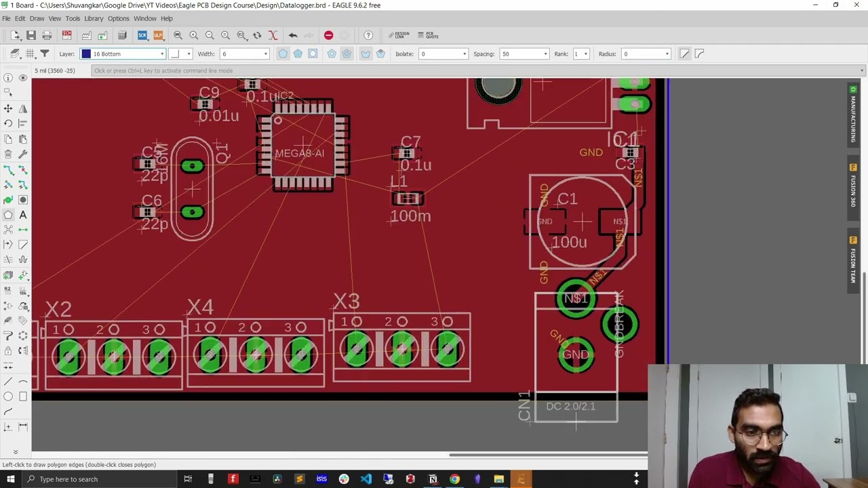Click the Print icon
This screenshot has height=488, width=868.
(x=47, y=35)
